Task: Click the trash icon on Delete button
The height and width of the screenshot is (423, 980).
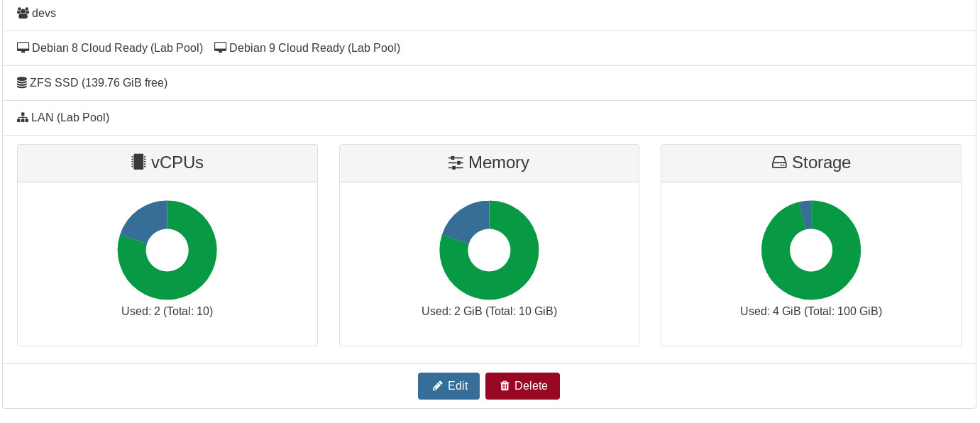Action: tap(505, 386)
